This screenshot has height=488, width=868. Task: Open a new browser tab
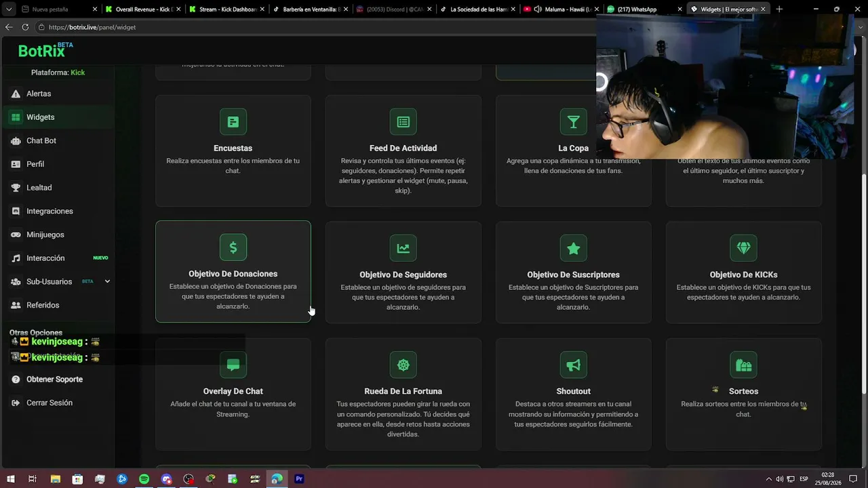pyautogui.click(x=779, y=9)
